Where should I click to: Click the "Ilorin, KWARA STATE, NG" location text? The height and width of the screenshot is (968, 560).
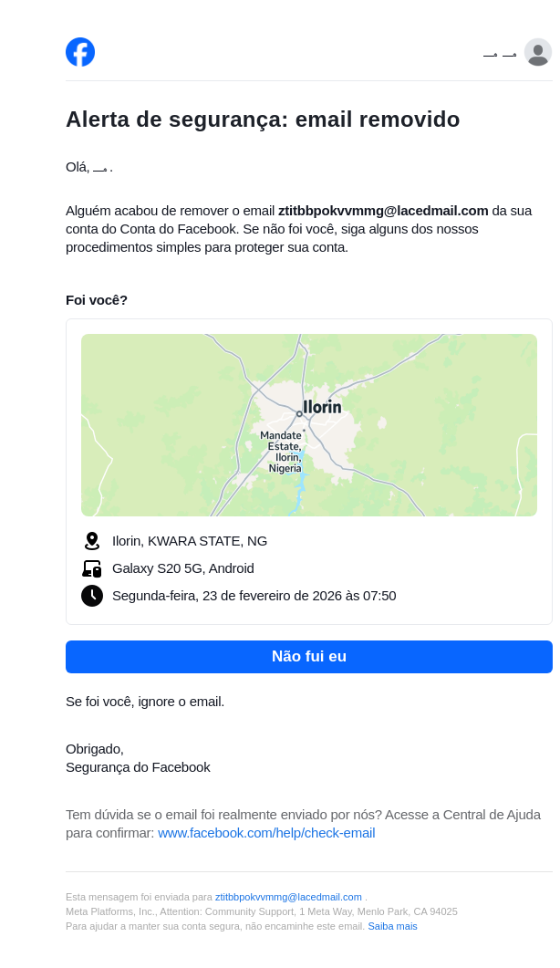coord(190,541)
